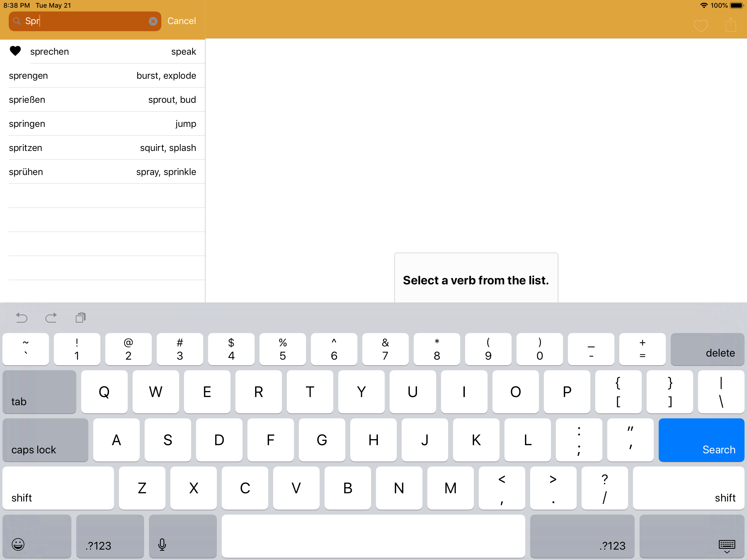
Task: Tap the G key
Action: 322,440
